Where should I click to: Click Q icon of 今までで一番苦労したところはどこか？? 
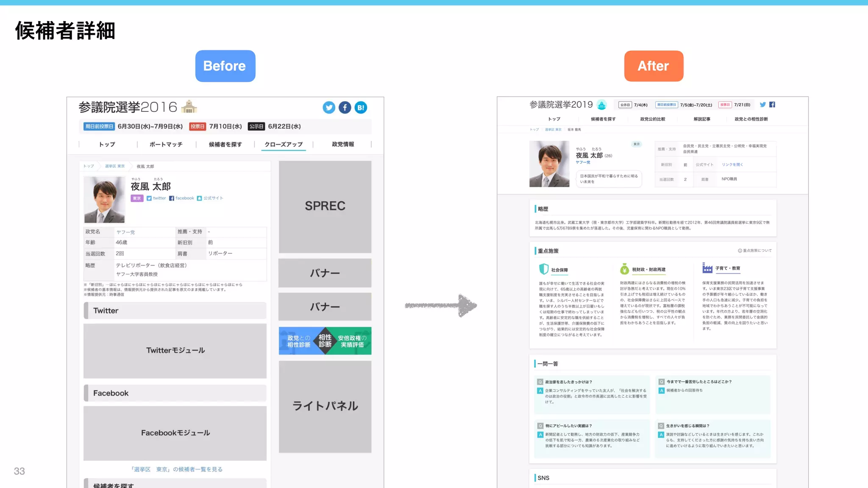(661, 382)
